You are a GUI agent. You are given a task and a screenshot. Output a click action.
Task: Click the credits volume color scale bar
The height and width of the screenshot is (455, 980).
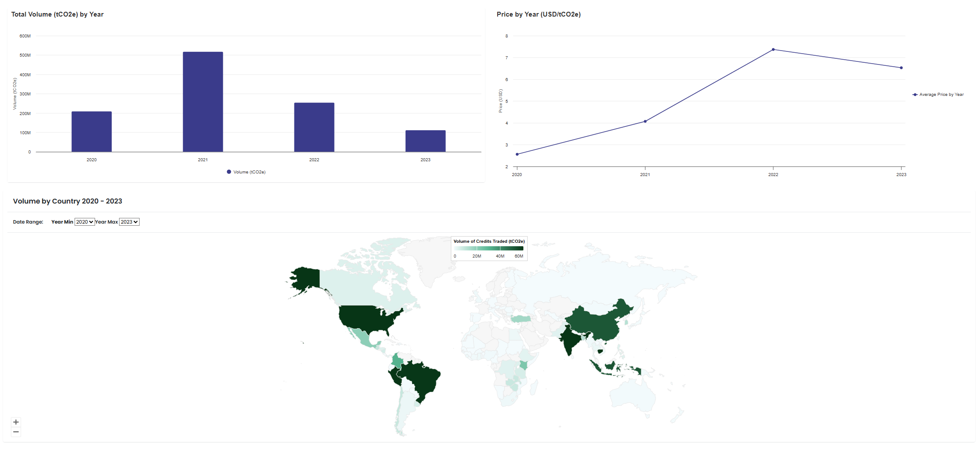click(x=488, y=248)
